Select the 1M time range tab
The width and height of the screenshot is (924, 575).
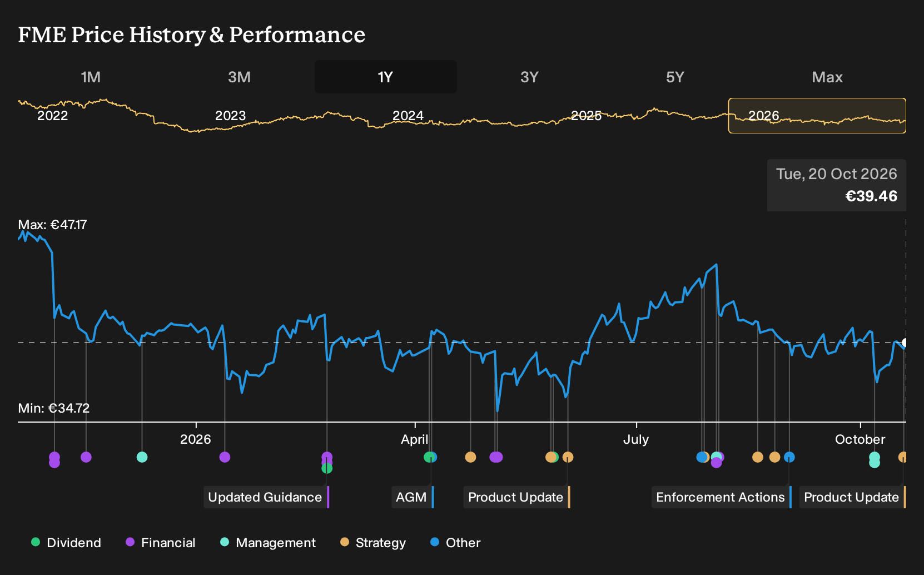[x=91, y=77]
